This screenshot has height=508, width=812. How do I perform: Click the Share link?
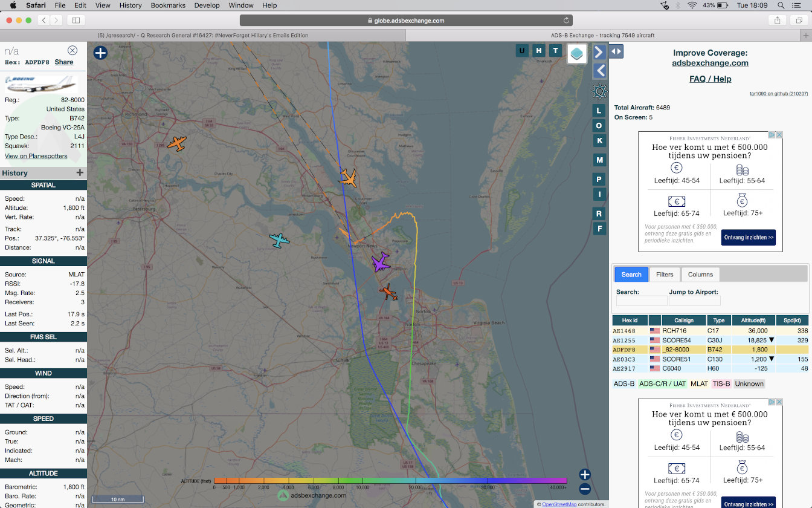click(x=64, y=62)
